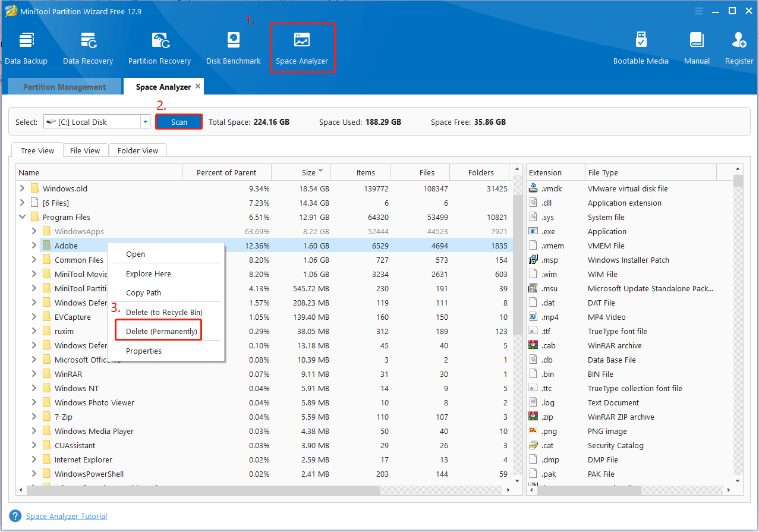
Task: Collapse the Program Files folder
Action: pos(23,217)
